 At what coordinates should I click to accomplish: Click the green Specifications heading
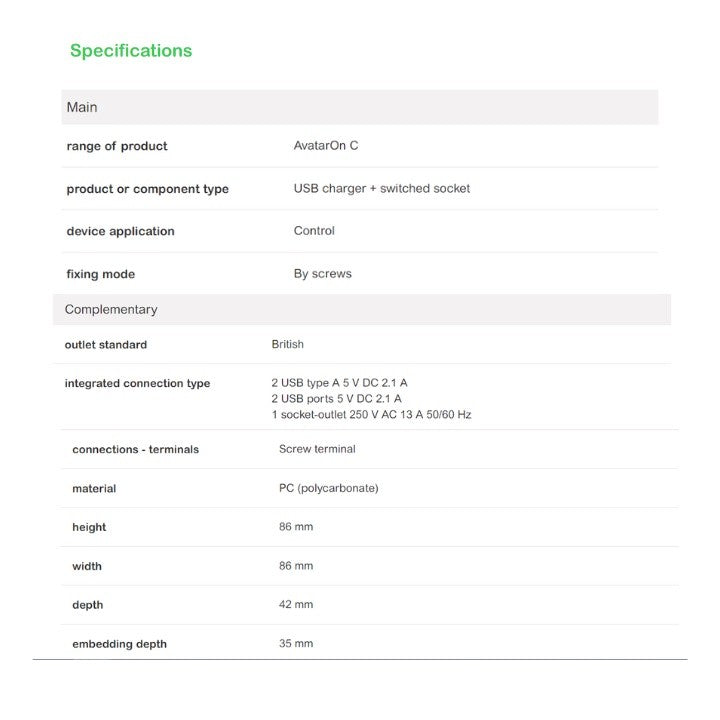pos(131,51)
